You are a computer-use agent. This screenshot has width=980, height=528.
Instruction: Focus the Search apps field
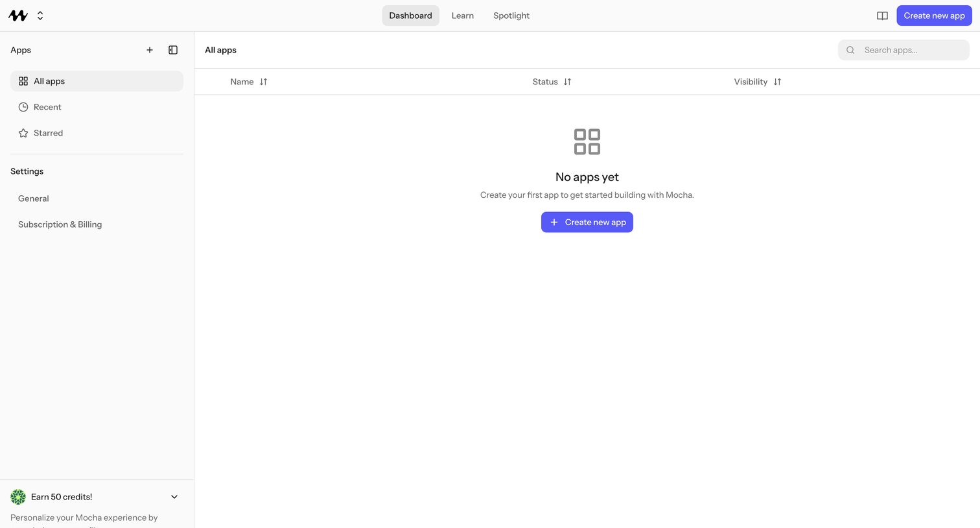tap(904, 50)
